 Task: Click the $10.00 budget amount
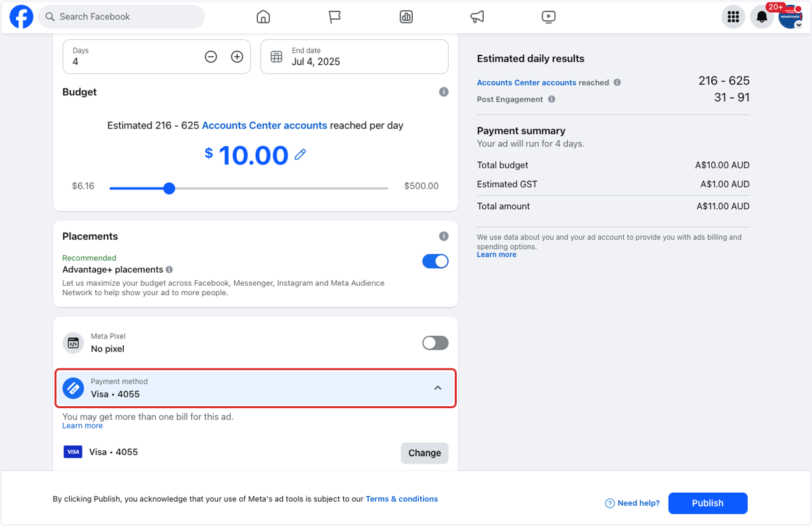[253, 155]
